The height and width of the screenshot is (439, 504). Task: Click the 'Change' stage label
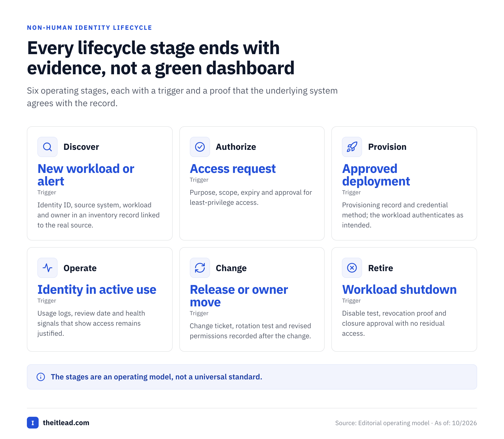231,268
